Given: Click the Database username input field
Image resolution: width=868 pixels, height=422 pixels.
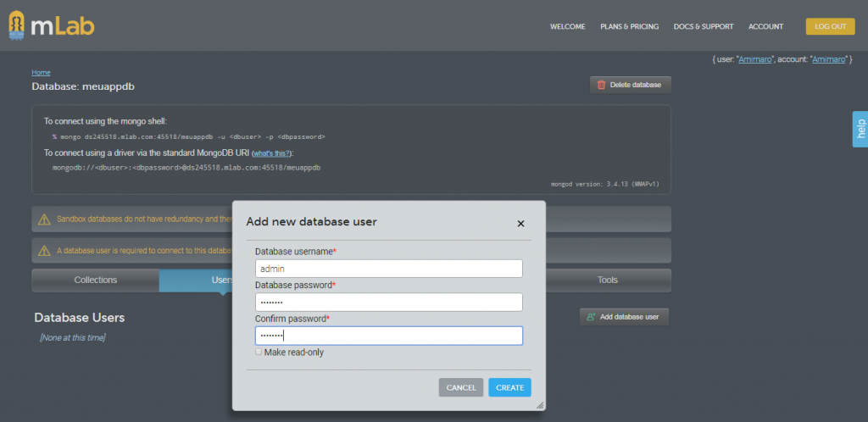Looking at the screenshot, I should [x=388, y=269].
